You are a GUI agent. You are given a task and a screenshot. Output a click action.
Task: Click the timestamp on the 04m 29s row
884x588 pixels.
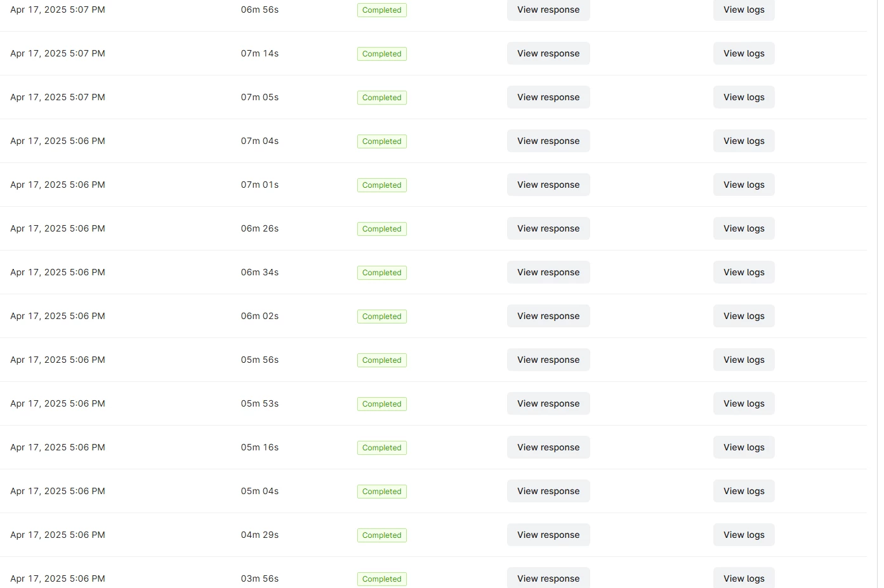tap(58, 535)
